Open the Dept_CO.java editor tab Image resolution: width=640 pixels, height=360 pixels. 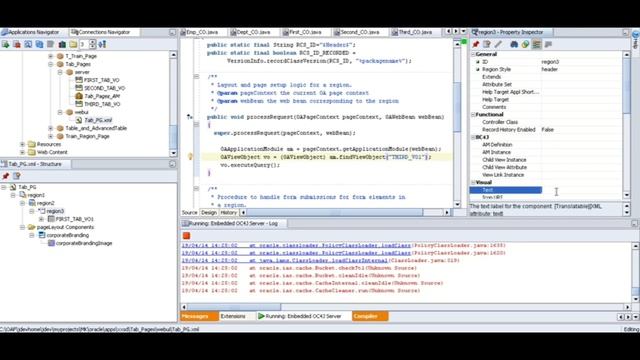point(253,32)
